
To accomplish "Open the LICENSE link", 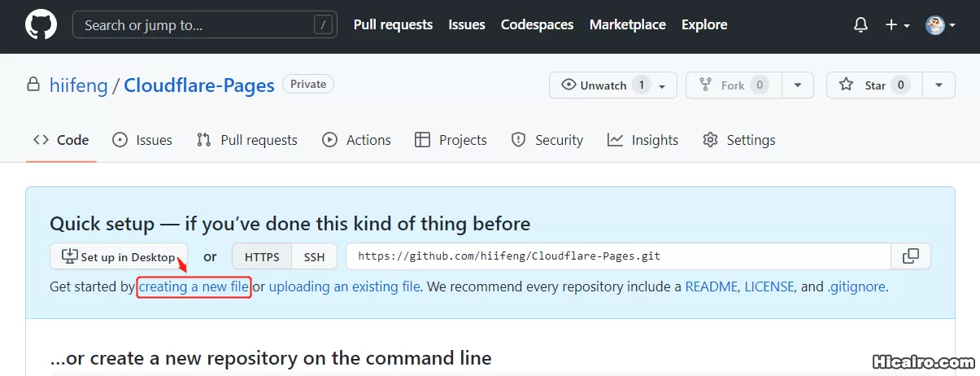I will pos(769,286).
